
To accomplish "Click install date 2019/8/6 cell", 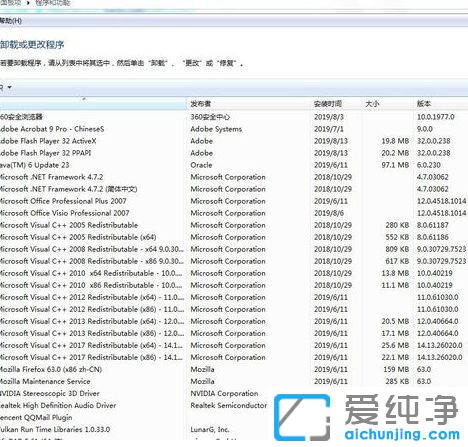I will pos(329,213).
